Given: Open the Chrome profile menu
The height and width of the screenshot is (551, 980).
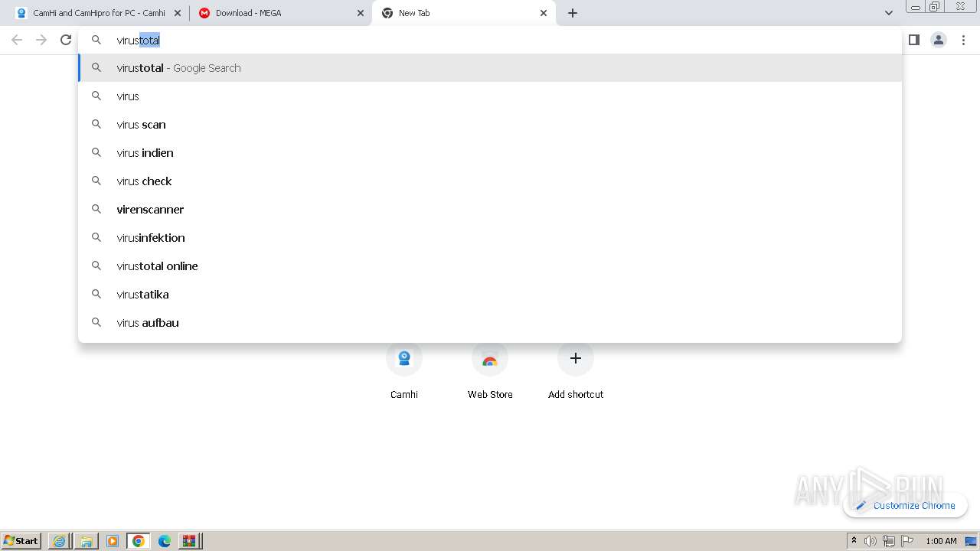Looking at the screenshot, I should tap(939, 40).
